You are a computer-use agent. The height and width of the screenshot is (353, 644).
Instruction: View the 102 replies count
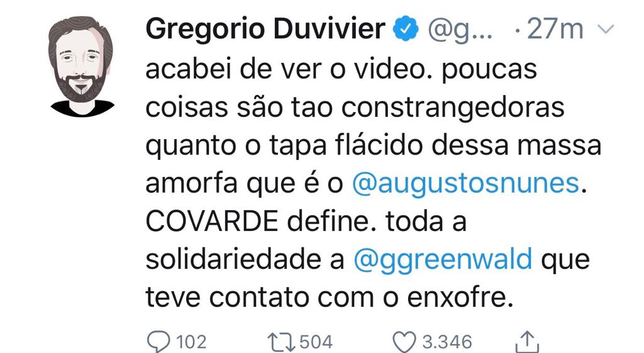point(191,342)
